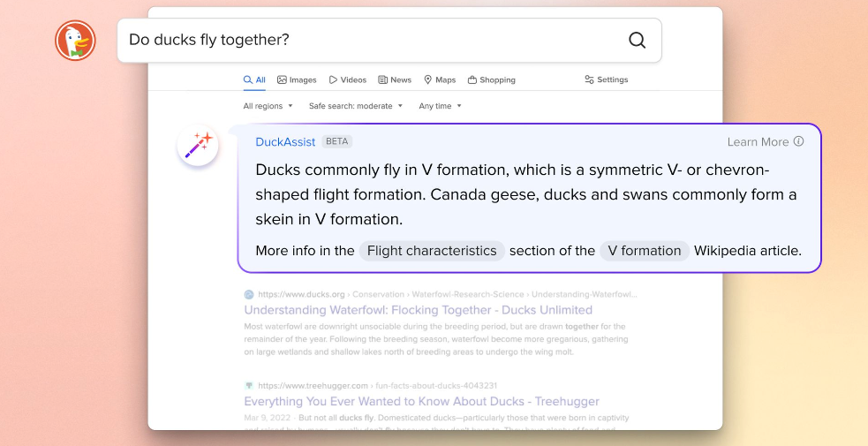
Task: Click the magnifying glass search icon
Action: [x=638, y=41]
